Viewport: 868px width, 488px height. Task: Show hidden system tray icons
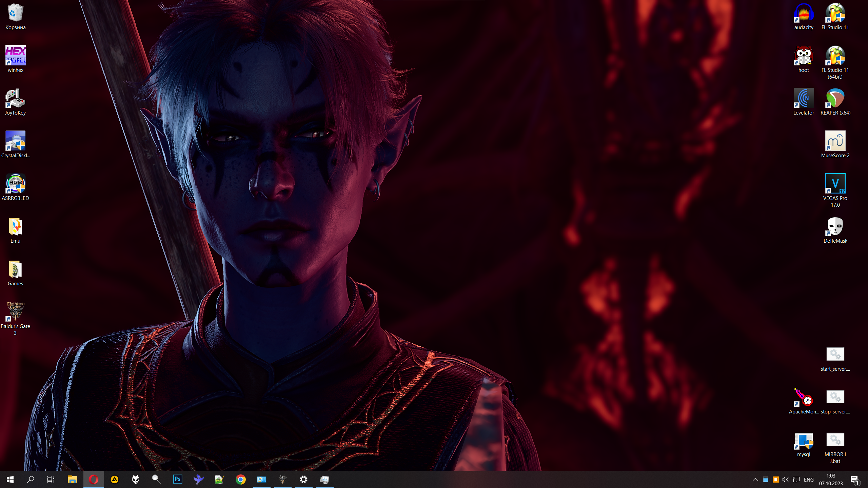click(x=755, y=479)
